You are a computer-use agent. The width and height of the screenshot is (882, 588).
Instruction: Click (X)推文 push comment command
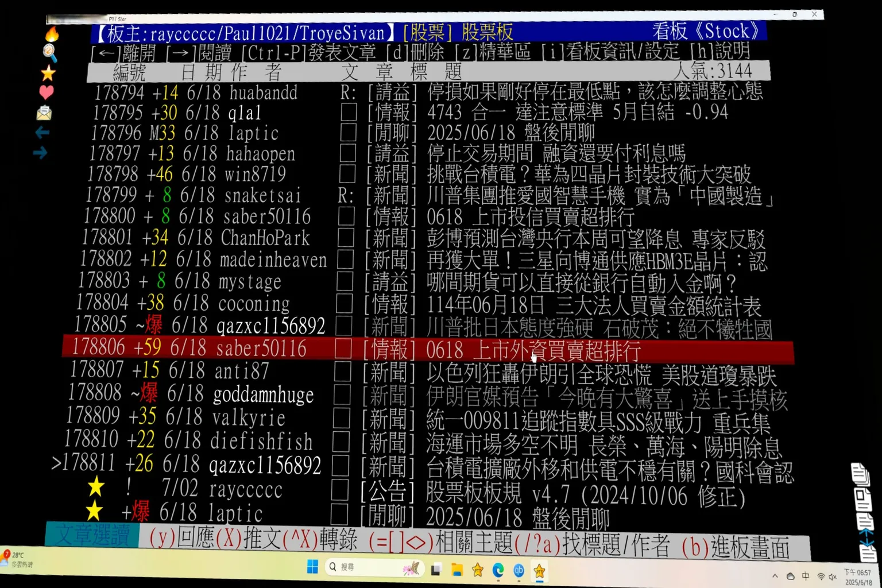tap(248, 538)
